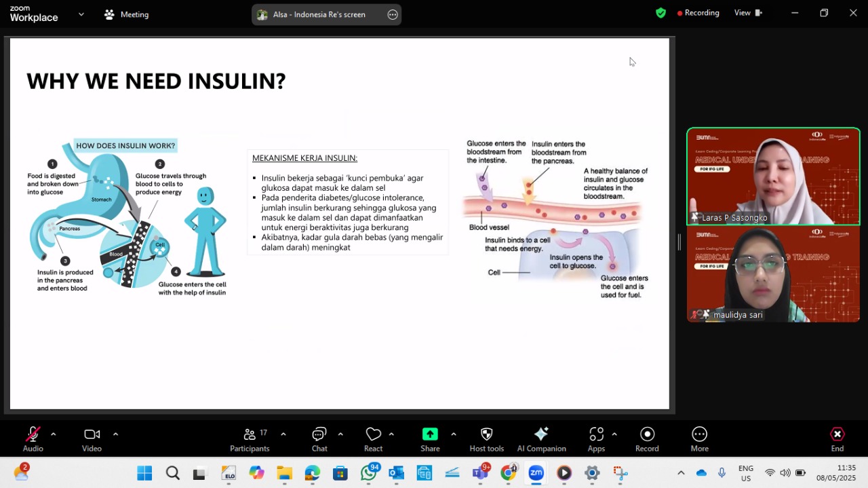The width and height of the screenshot is (868, 488).
Task: Toggle the Record button
Action: 647,439
